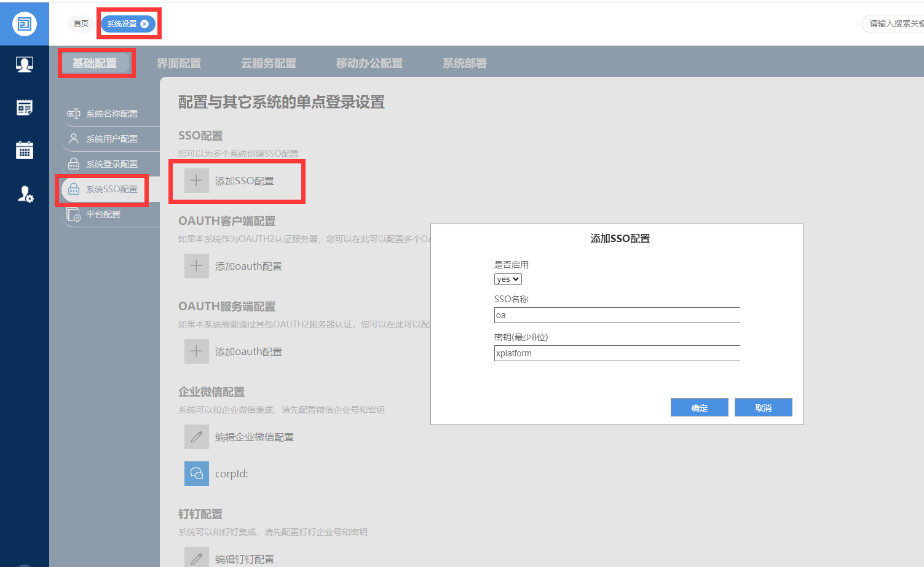924x567 pixels.
Task: Click the 钉钉配置 section heading
Action: coord(200,514)
